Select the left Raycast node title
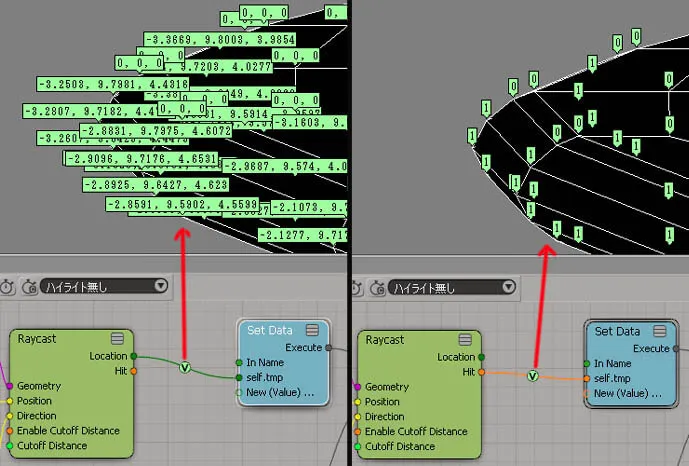689x466 pixels. coord(37,339)
